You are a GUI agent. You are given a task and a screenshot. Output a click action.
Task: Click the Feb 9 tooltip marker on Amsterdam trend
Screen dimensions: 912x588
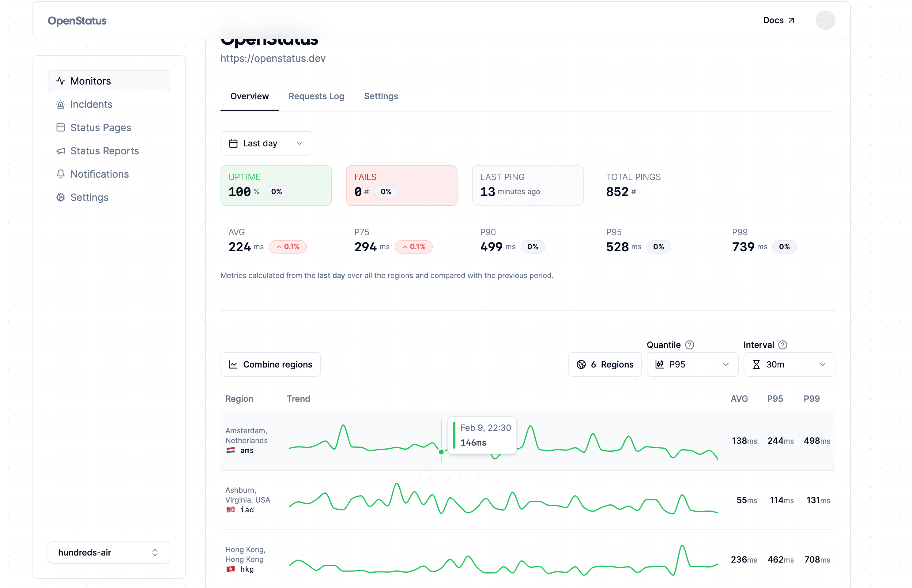click(x=442, y=452)
